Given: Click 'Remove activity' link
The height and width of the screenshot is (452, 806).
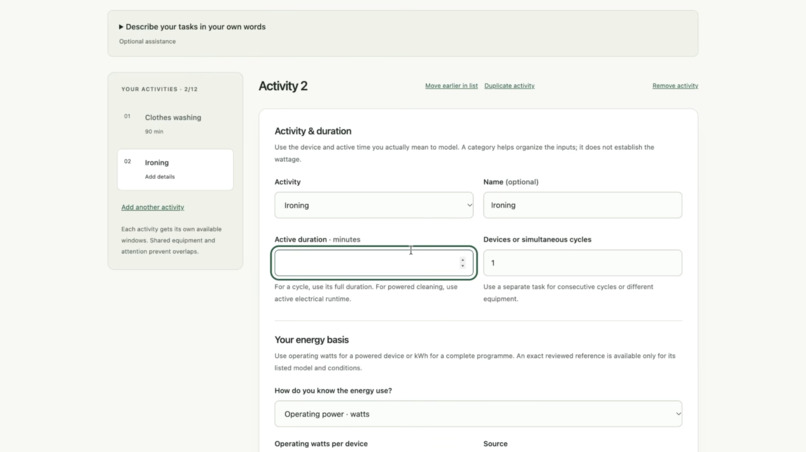Looking at the screenshot, I should point(675,86).
